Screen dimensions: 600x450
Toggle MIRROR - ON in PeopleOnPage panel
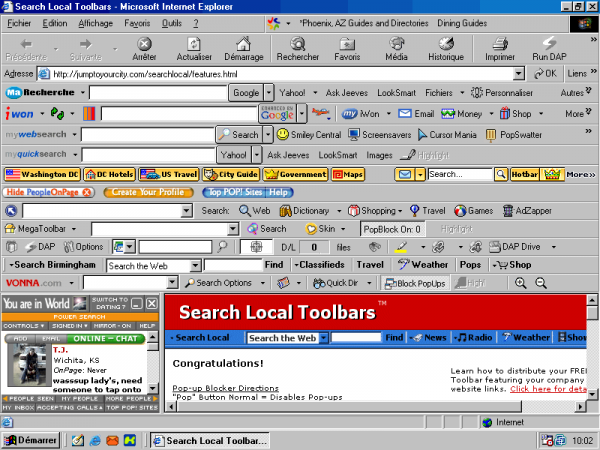click(x=112, y=326)
